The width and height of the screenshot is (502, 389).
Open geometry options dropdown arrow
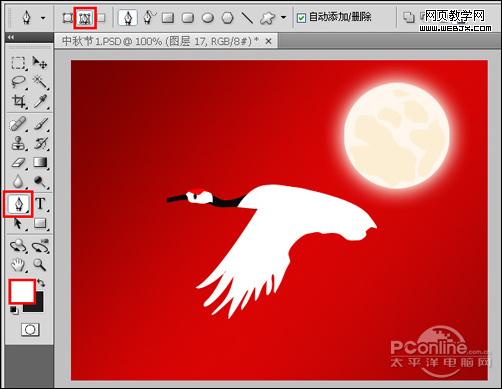283,17
